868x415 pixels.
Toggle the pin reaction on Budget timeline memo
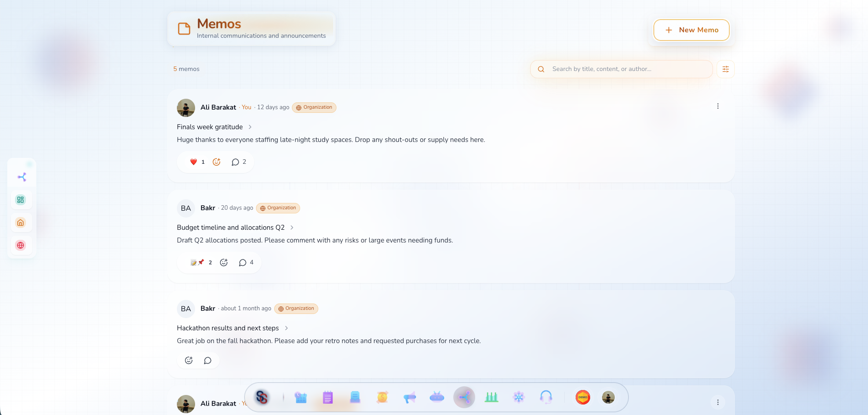tap(201, 262)
